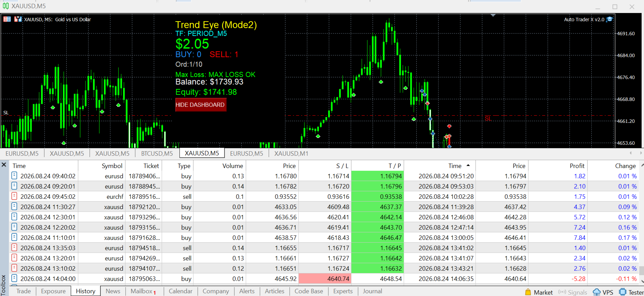
Task: Click the vertical Toolbox panel label
Action: click(3, 285)
